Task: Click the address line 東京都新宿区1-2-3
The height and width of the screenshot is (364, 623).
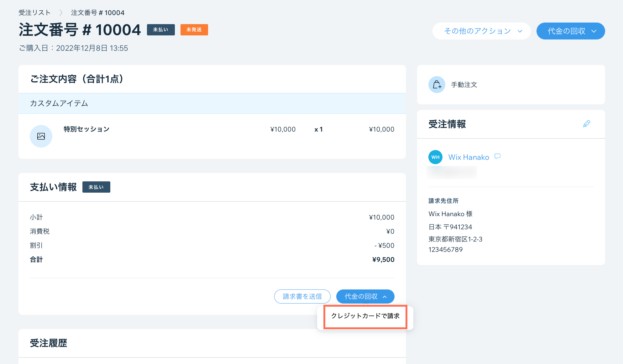Action: 455,239
